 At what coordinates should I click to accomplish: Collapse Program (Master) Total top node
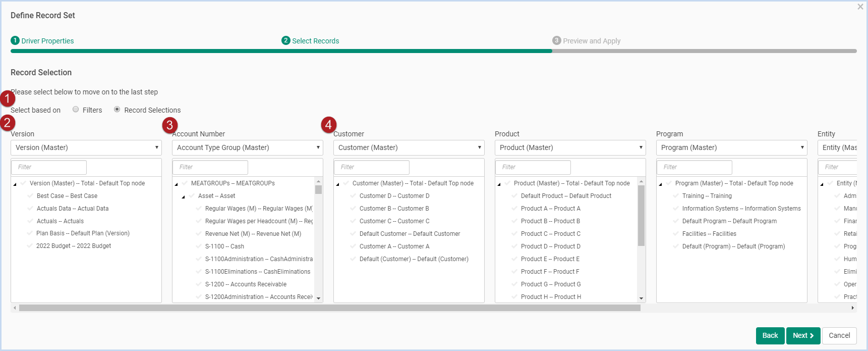[661, 184]
